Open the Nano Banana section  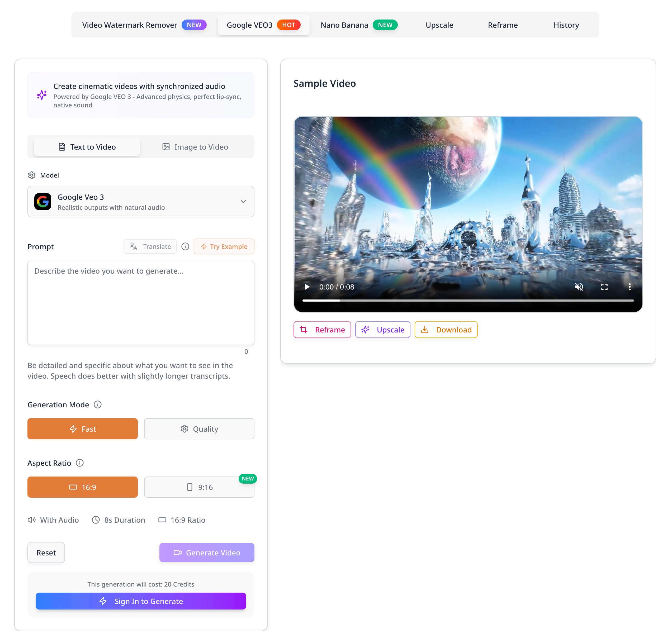point(344,25)
